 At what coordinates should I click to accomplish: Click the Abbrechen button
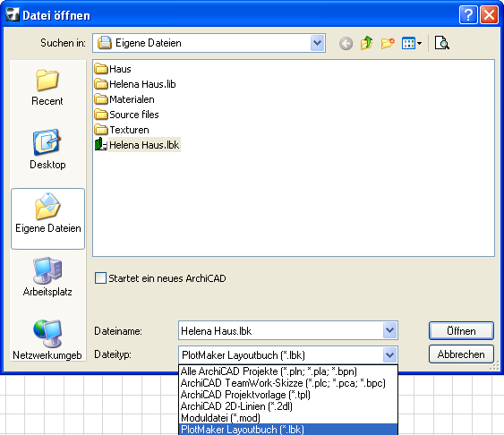coord(461,354)
